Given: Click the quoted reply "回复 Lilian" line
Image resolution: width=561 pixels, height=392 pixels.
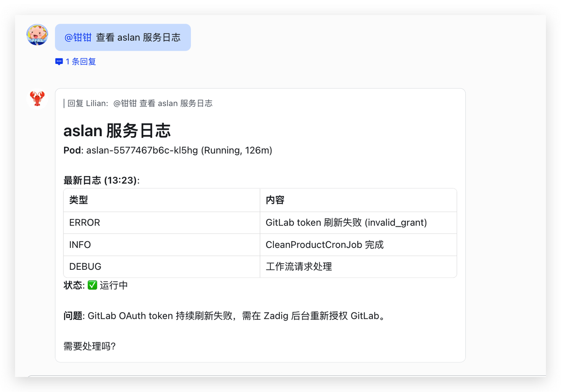Looking at the screenshot, I should click(x=139, y=103).
